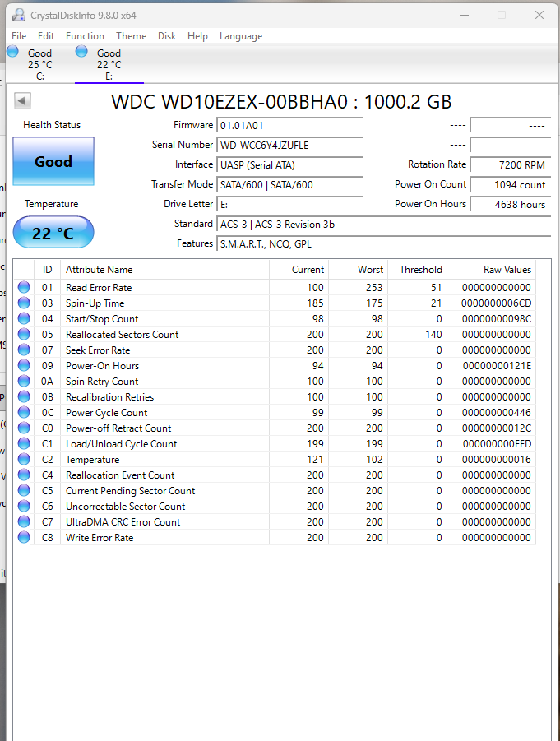
Task: Open the Disk menu
Action: [167, 36]
